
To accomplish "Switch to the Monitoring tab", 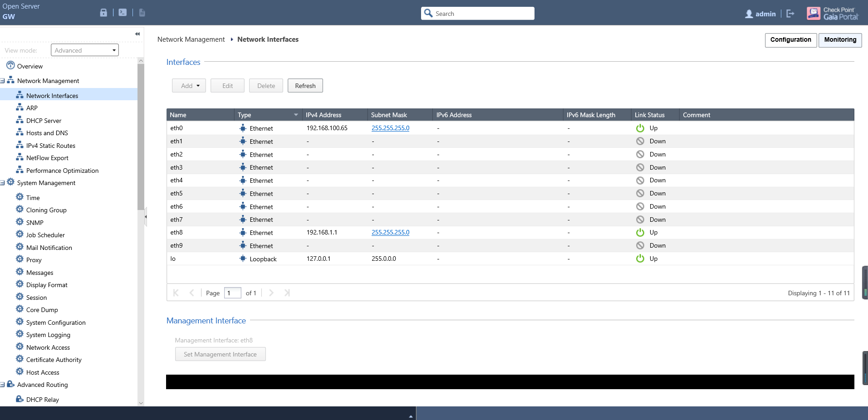I will coord(840,40).
